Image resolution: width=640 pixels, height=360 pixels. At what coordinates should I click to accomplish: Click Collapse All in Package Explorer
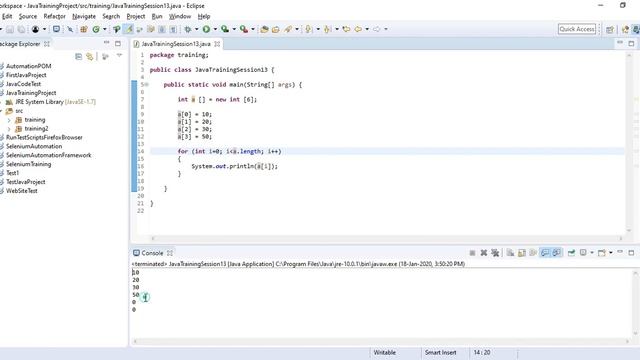point(78,56)
